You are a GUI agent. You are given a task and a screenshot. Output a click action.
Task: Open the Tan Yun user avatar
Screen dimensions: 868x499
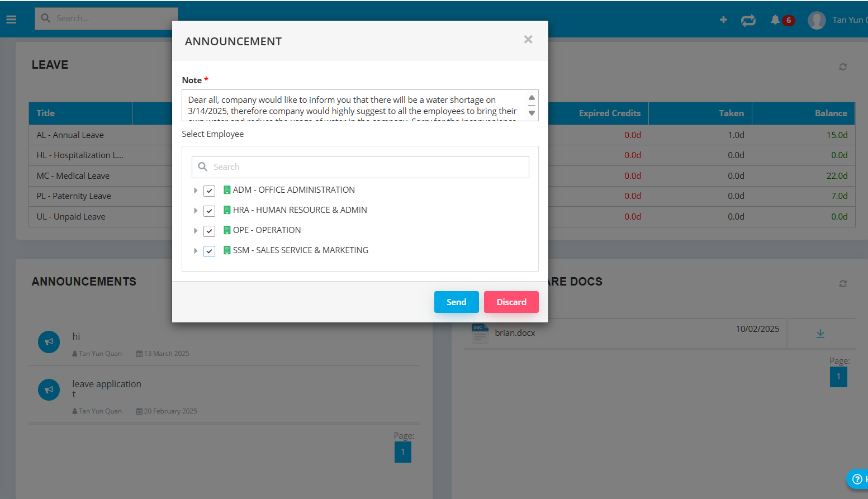tap(817, 21)
